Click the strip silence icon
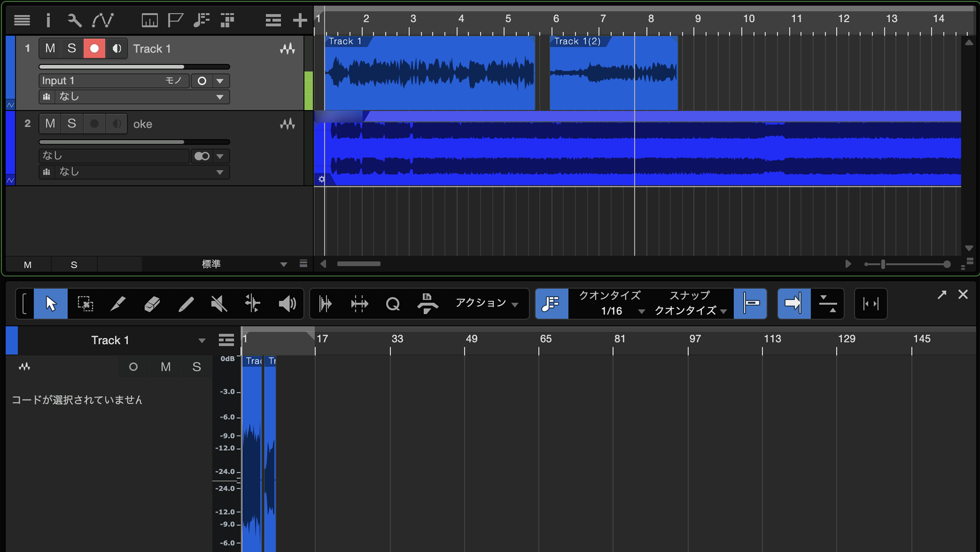The image size is (980, 552). click(360, 304)
